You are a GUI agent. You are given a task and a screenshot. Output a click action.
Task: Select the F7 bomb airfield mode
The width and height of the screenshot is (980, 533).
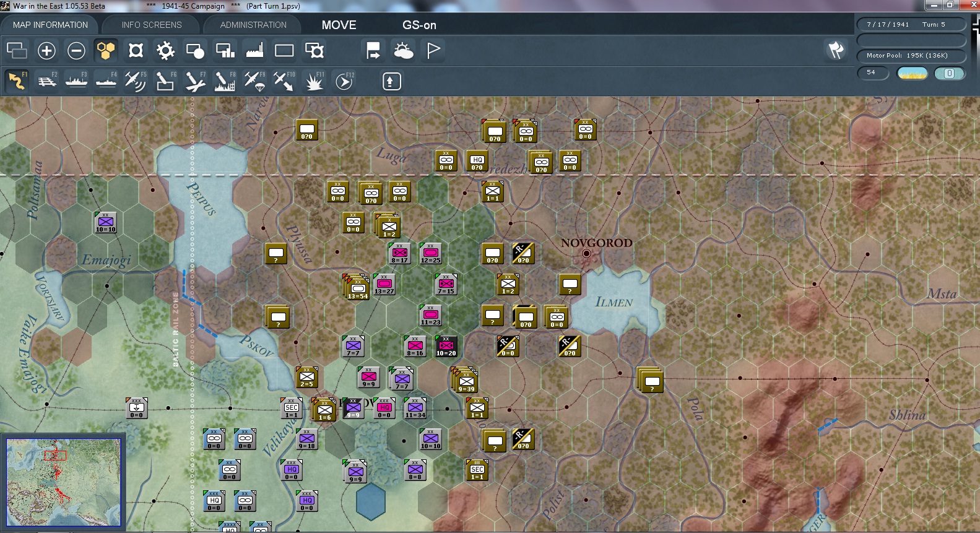195,81
